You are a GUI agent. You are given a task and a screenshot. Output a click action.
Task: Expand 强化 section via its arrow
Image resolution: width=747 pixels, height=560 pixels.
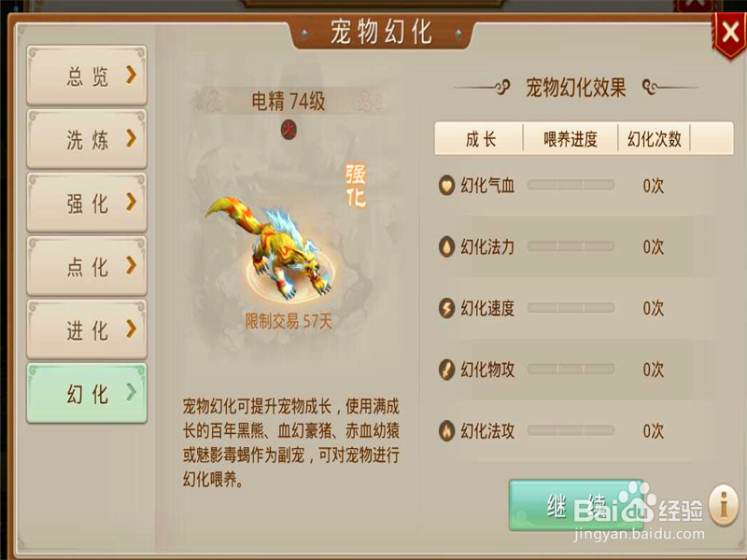tap(132, 202)
